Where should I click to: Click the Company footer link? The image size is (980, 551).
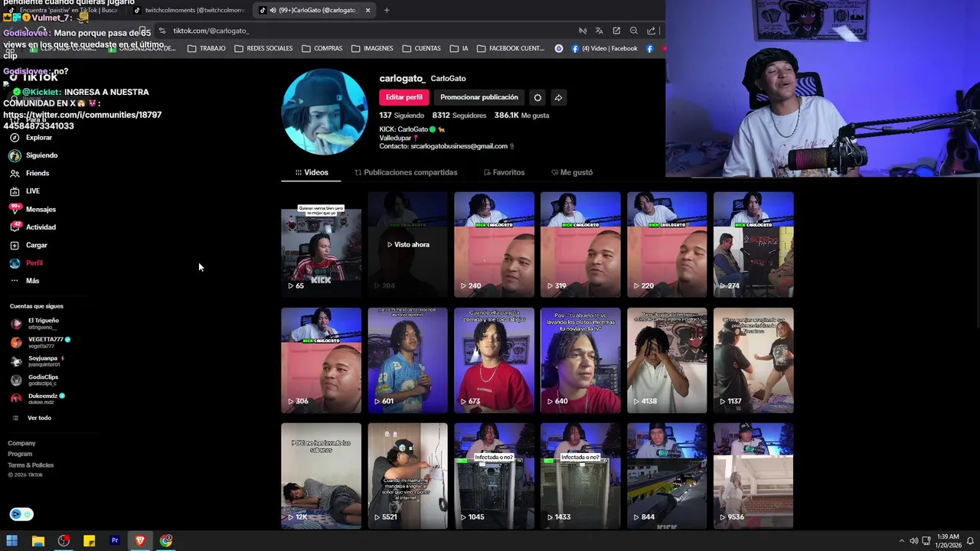21,443
